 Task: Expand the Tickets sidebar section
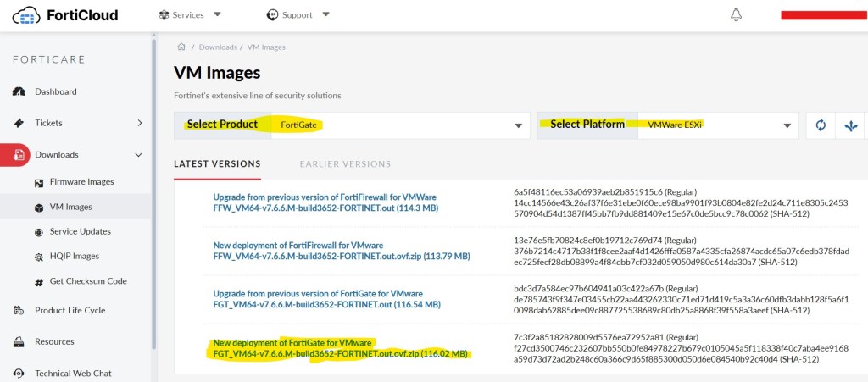(x=76, y=123)
